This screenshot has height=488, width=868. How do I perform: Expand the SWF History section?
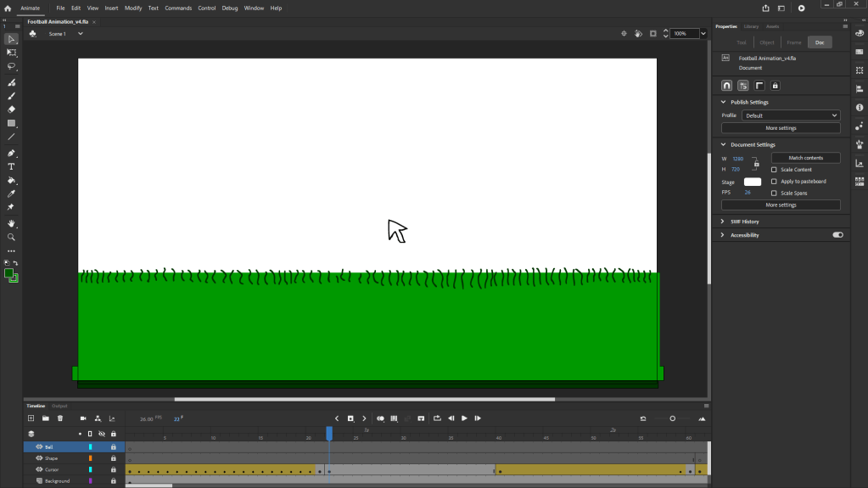723,222
